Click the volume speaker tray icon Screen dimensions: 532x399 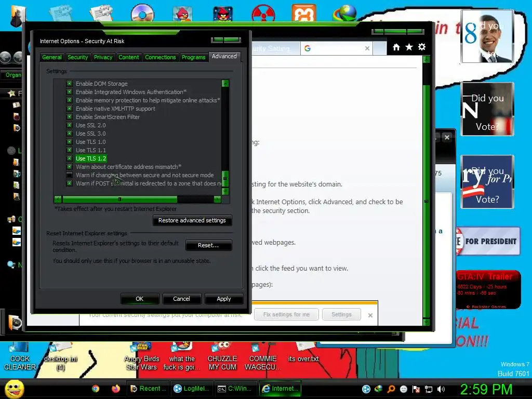(x=441, y=389)
